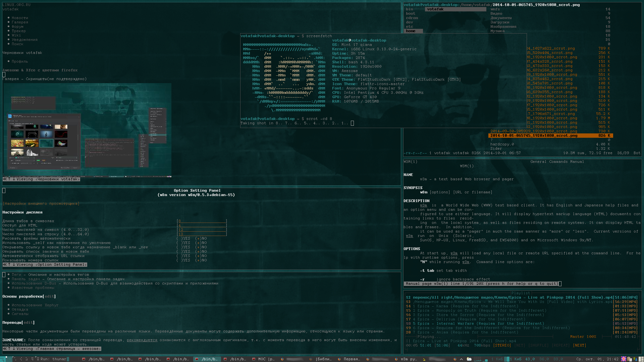644x362 pixels.
Task: Click the up arrow beside Viewing Option Setting Panel
Action: [x=9, y=265]
